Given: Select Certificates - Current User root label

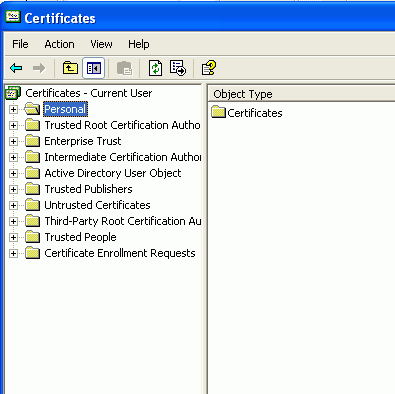Looking at the screenshot, I should [x=89, y=93].
